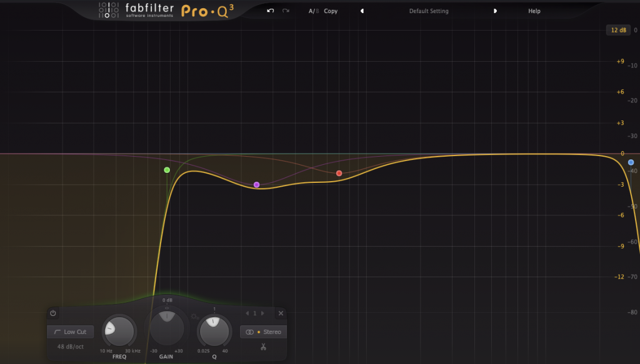Select the green low cut band dot
Screen dimensions: 640x364
click(167, 170)
